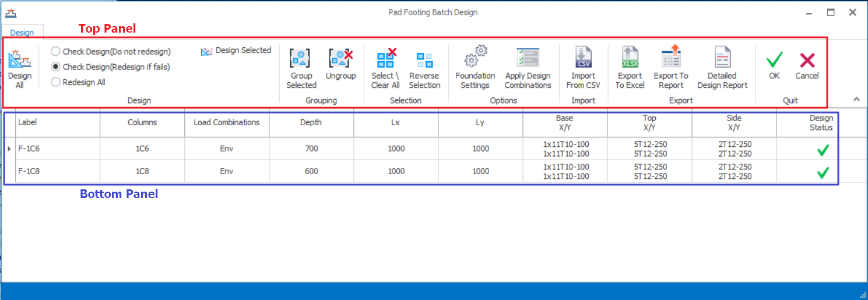Switch to the Design ribbon tab

(22, 33)
